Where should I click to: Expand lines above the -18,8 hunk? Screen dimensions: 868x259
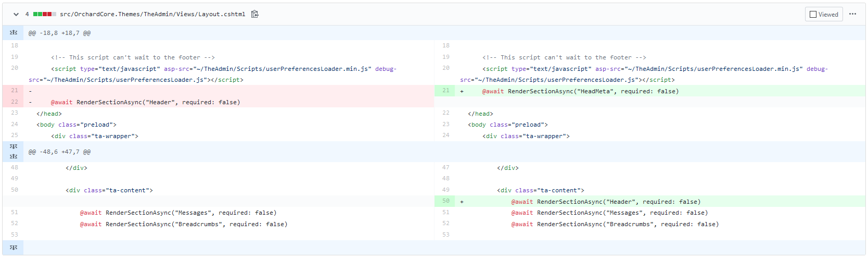point(14,33)
